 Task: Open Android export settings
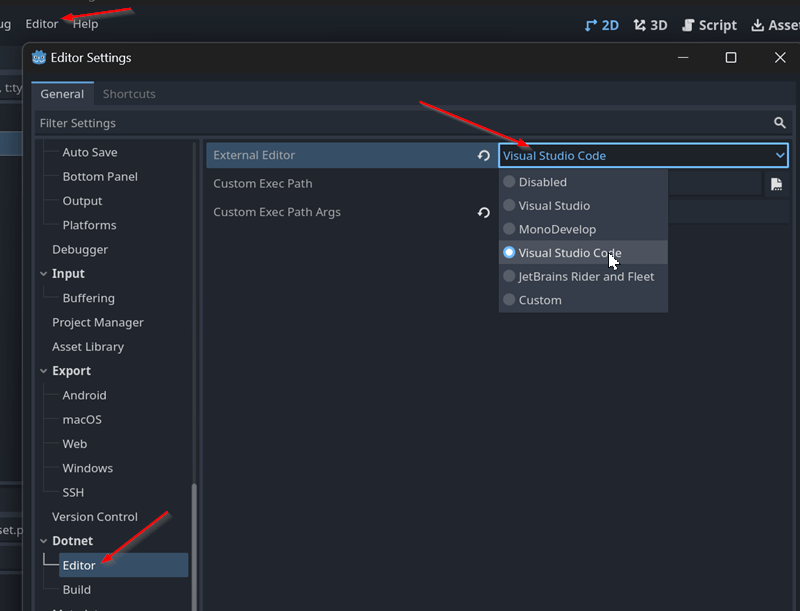[85, 395]
